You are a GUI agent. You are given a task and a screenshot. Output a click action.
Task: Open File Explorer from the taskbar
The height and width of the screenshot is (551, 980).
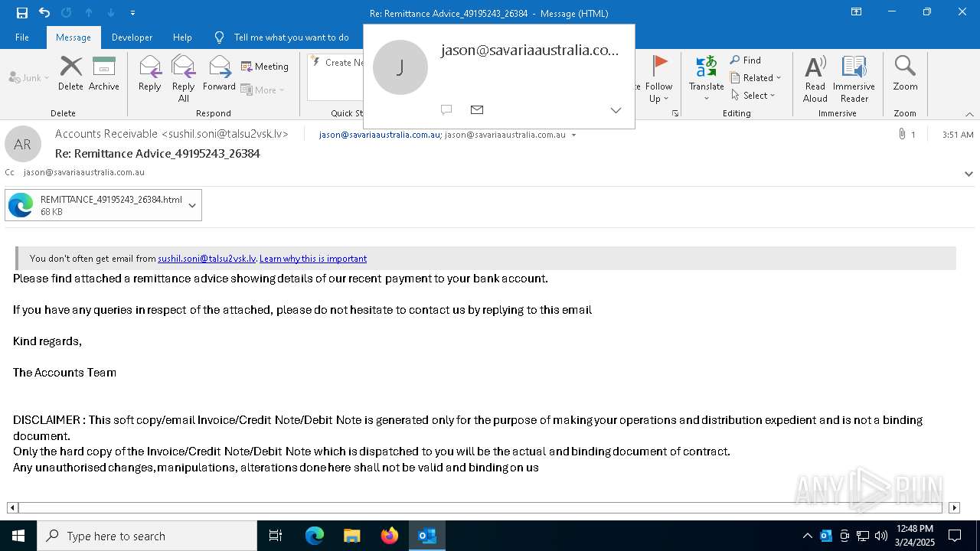[352, 536]
